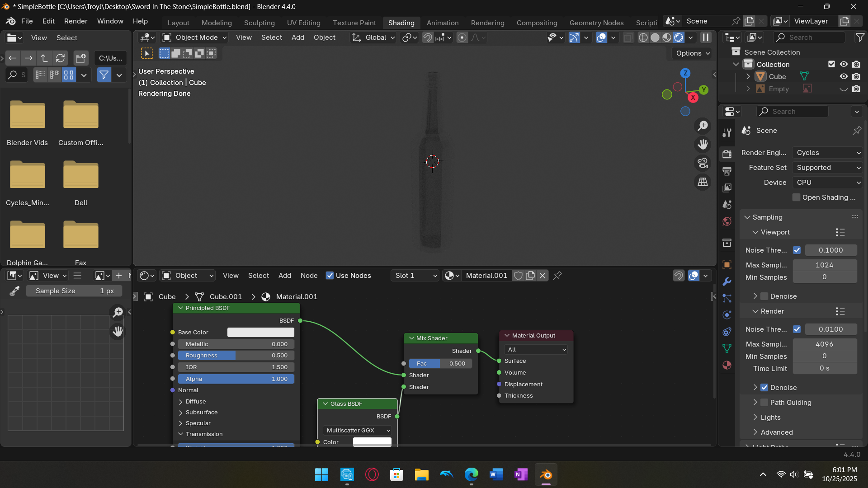This screenshot has height=488, width=868.
Task: Toggle fake user shield for Material.001
Action: (519, 276)
